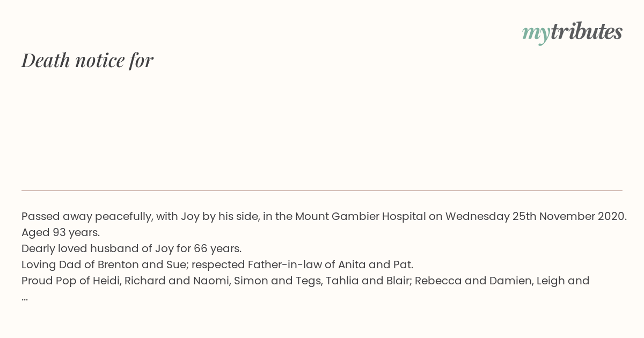
Task: Click the date "Wednesday 25th November 2020"
Action: (x=536, y=217)
